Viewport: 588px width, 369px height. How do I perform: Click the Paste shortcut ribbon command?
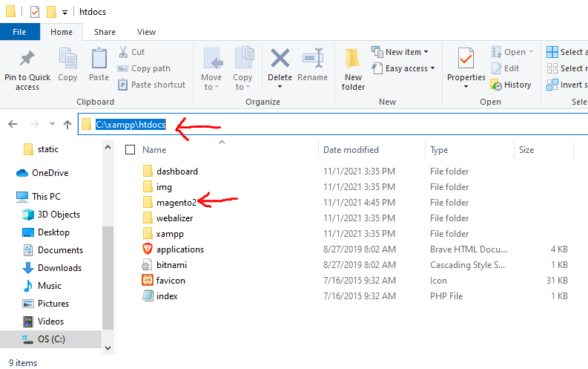pos(151,85)
